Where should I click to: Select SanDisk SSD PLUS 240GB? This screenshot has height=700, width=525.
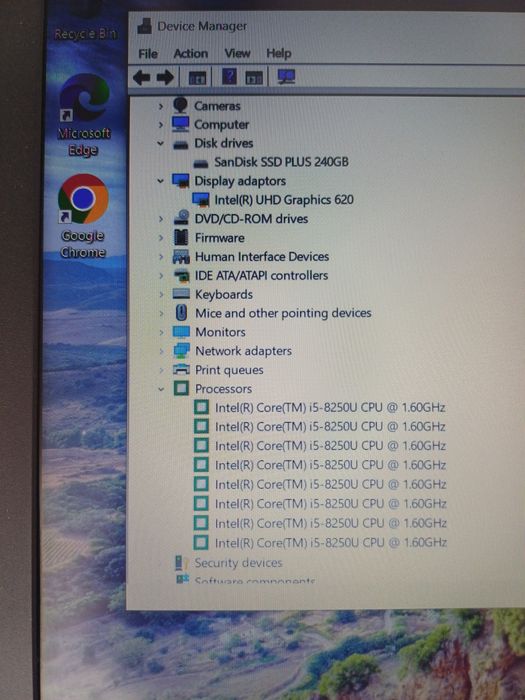point(282,162)
